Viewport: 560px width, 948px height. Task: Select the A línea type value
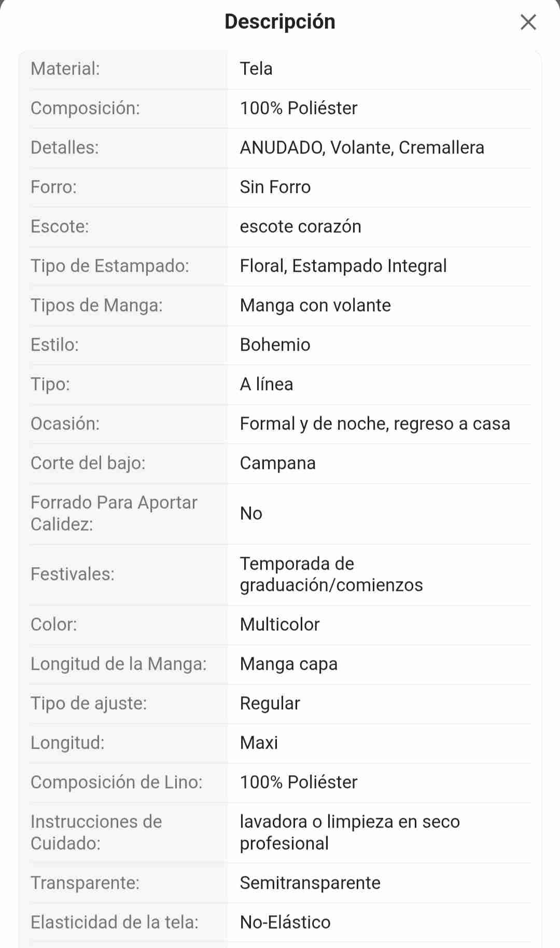point(267,384)
